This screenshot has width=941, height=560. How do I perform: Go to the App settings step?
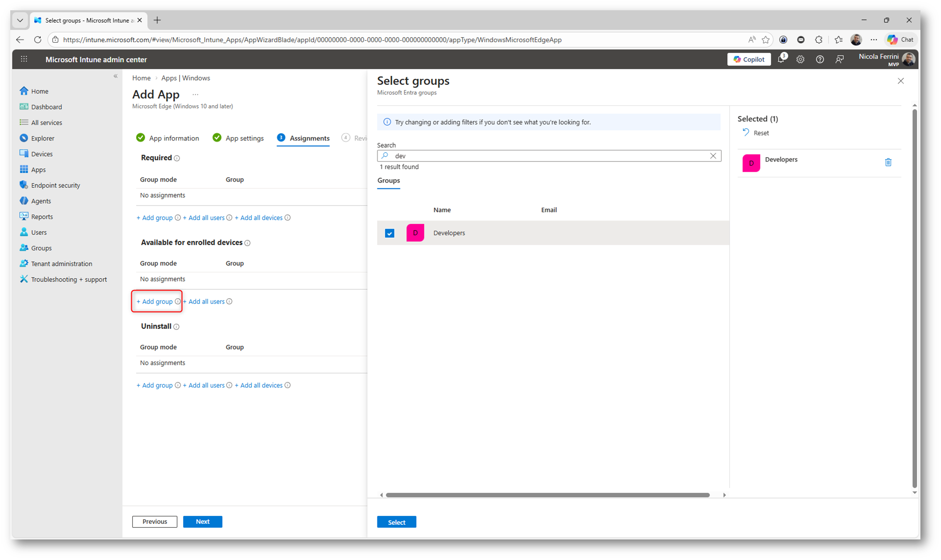pyautogui.click(x=244, y=138)
